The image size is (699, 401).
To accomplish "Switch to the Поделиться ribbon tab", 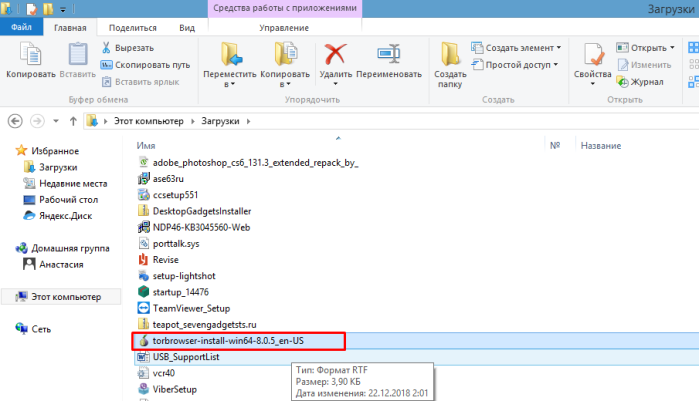I will (133, 28).
